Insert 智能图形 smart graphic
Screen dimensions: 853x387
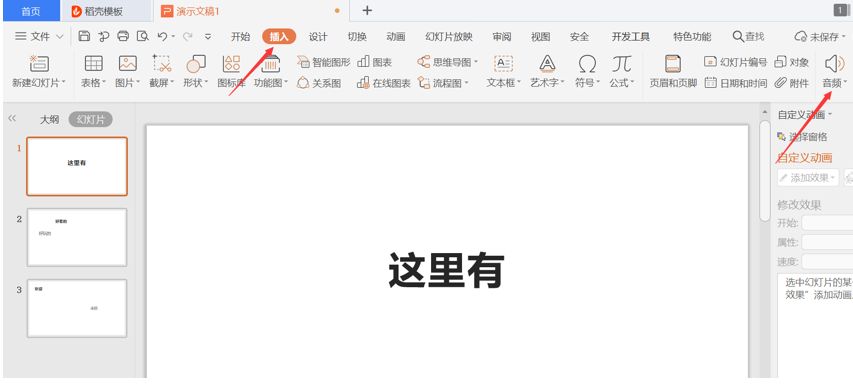[324, 62]
